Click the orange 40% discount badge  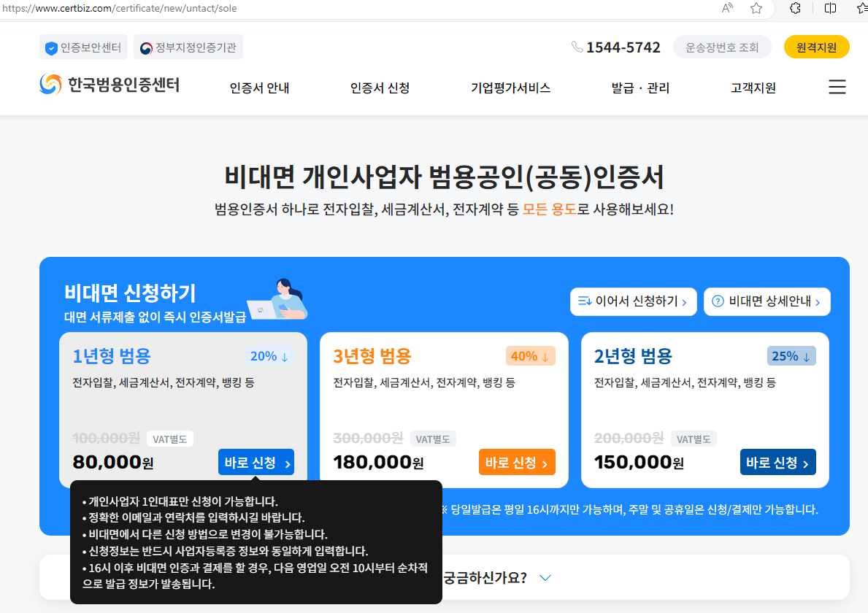pos(530,356)
